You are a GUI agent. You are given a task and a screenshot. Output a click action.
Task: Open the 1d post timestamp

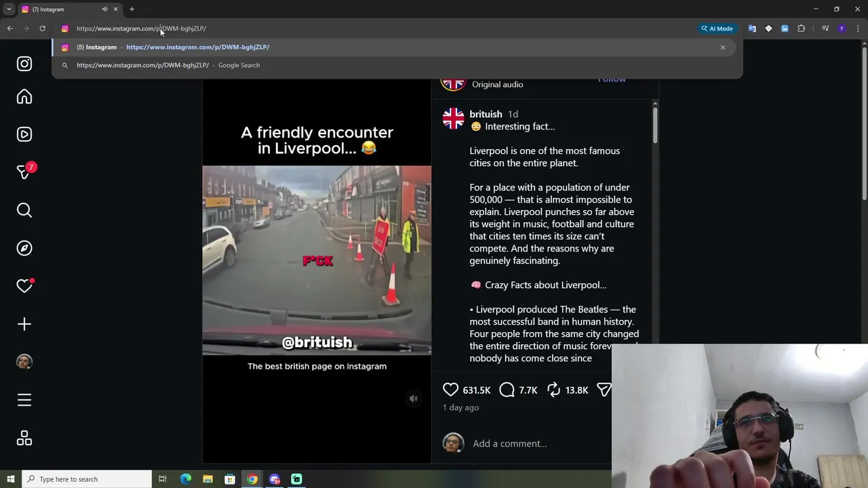tap(513, 114)
